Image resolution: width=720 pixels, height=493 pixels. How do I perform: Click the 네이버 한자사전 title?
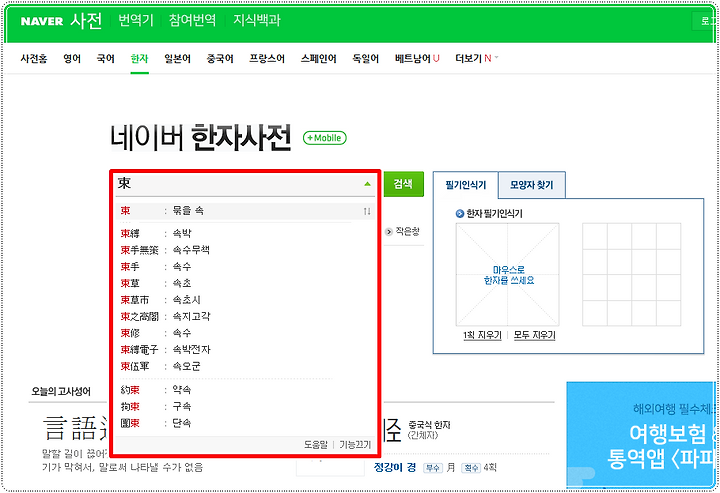200,138
